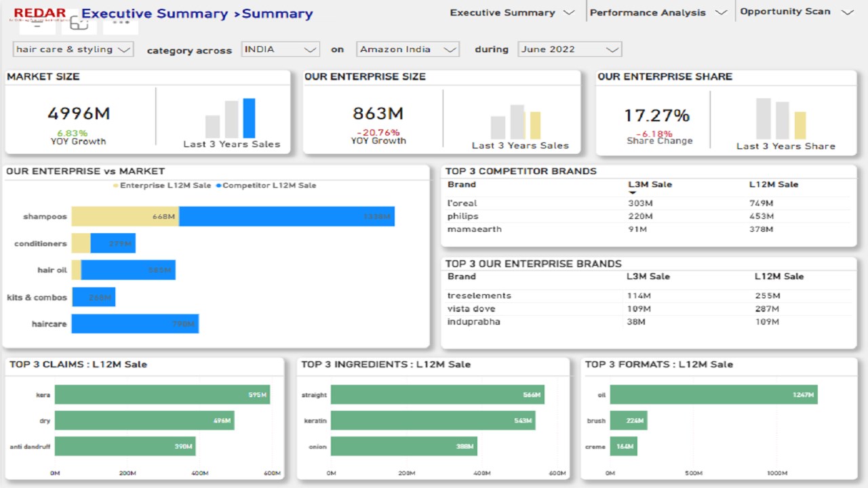Open focus mode using the square-bracket icon
This screenshot has width=868, height=488.
click(79, 22)
